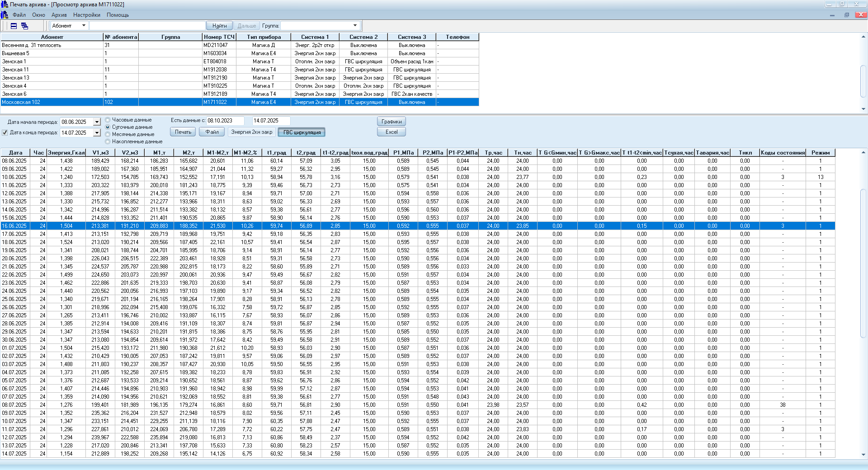Click the tile windows toolbar icon

pyautogui.click(x=14, y=26)
